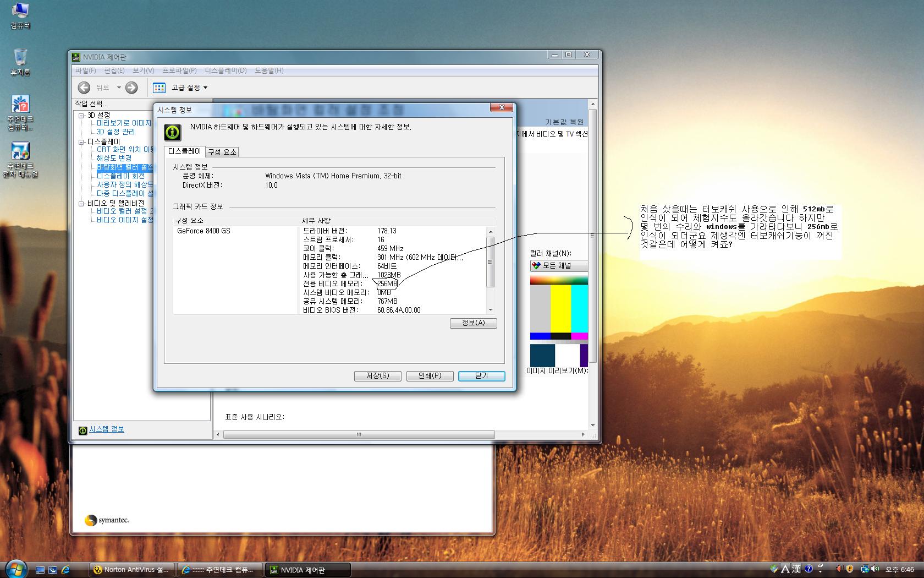Click the 漢 hanja conversion tray icon

click(x=796, y=569)
